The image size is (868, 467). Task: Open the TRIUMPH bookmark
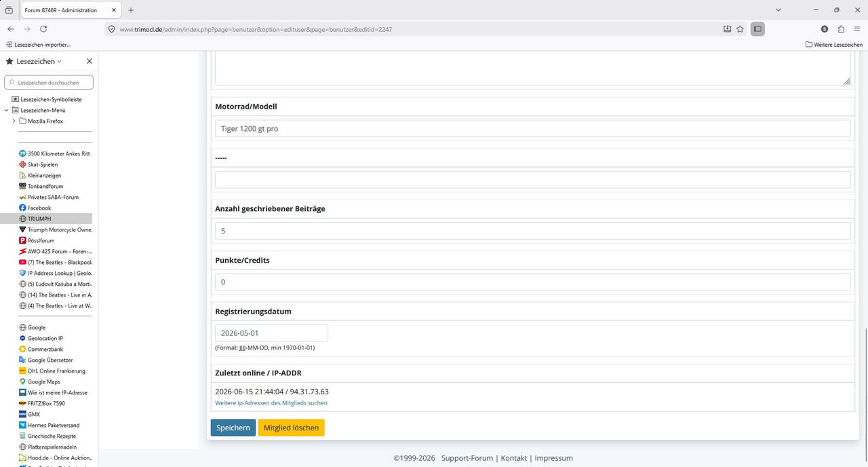(35, 219)
